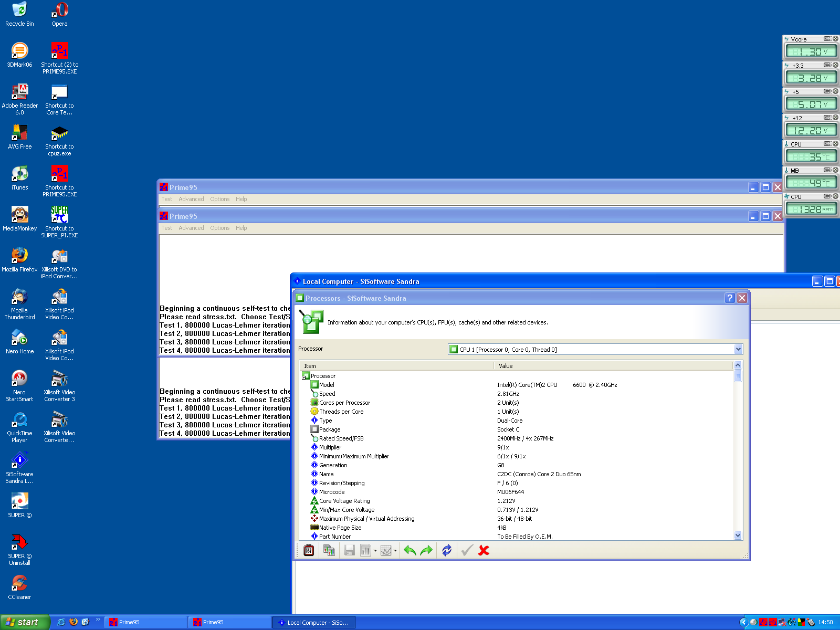Click Internet Explorer icon in quick launch

click(61, 622)
